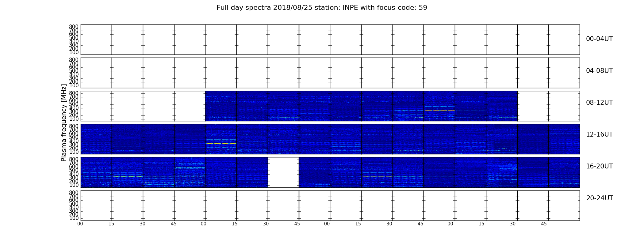Click the 20-24UT row label
Viewport: 644px width, 245px height.
click(600, 198)
